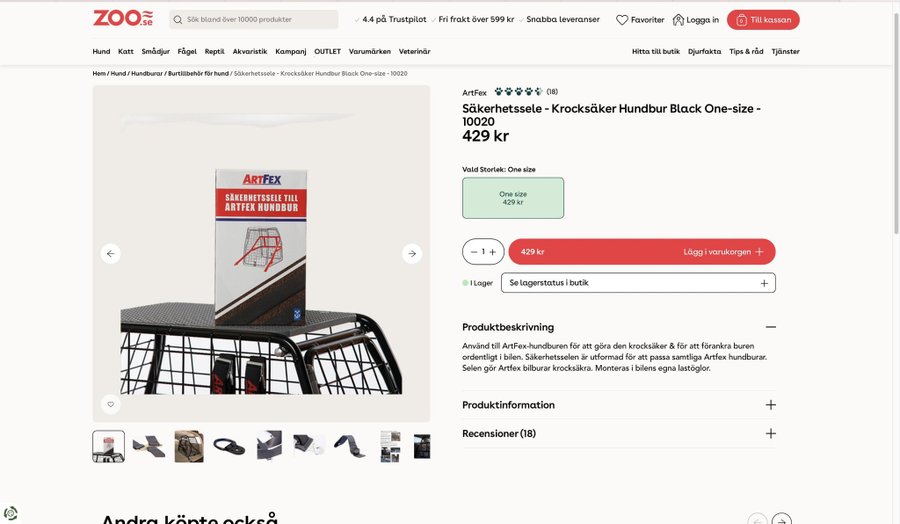Click the ZOO.se logo
Screen dimensions: 900x524
pos(123,18)
